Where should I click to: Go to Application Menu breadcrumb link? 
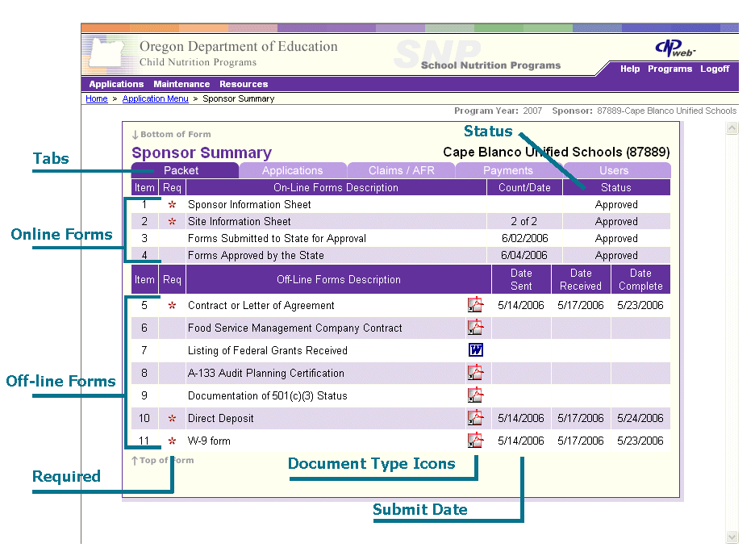tap(155, 98)
